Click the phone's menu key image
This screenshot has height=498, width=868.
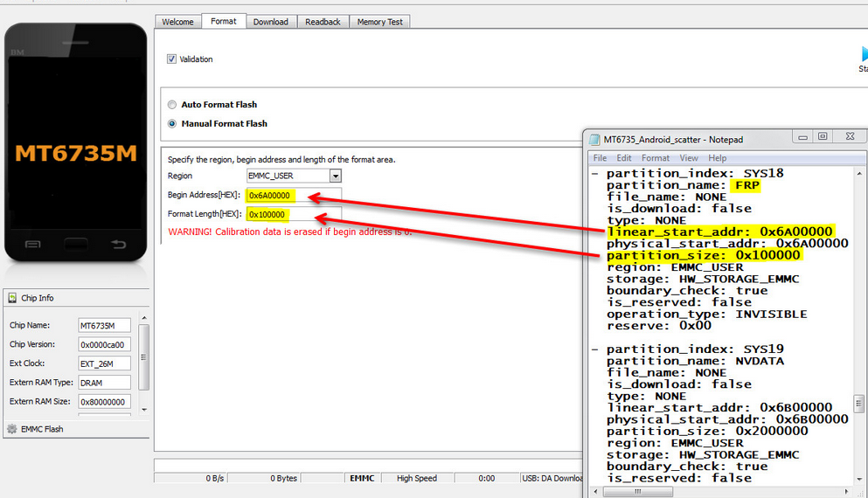tap(32, 244)
